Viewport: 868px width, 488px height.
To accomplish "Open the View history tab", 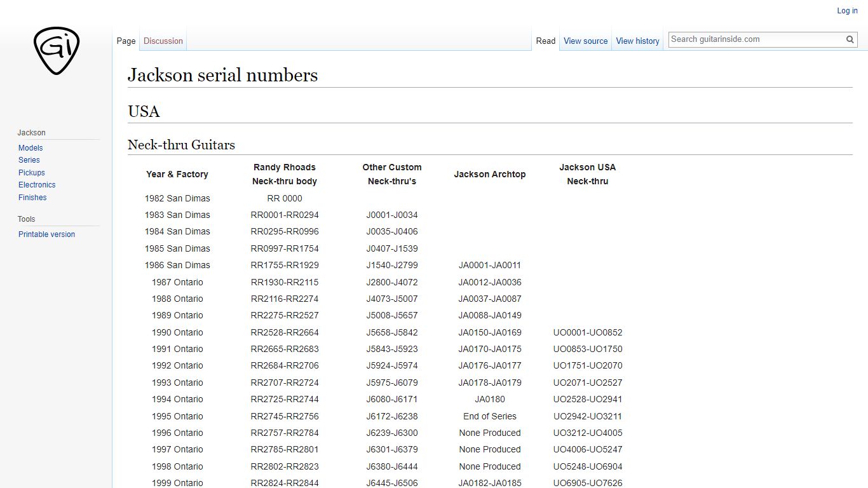I will (x=638, y=41).
